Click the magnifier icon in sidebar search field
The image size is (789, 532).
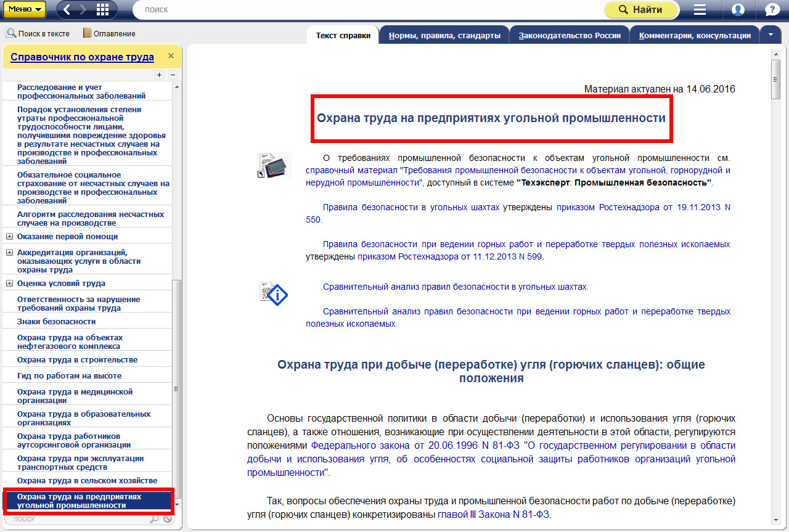coord(154,519)
